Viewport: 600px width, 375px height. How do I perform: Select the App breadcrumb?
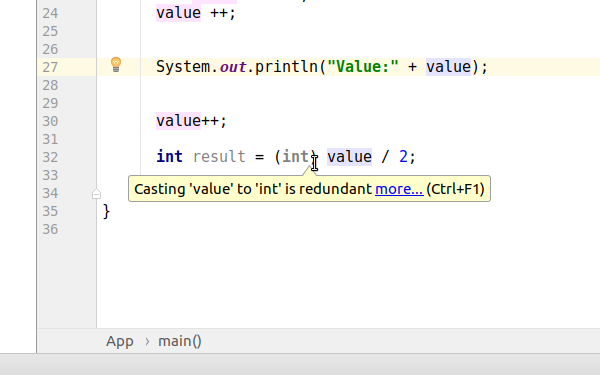120,341
